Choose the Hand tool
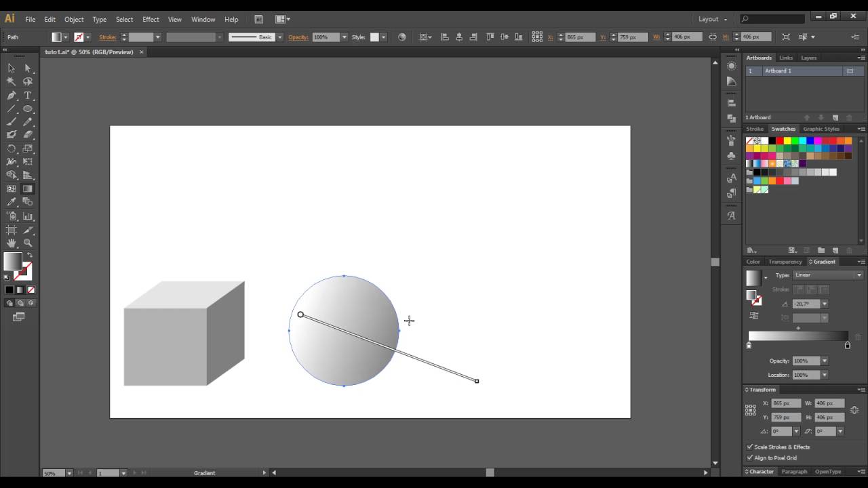The height and width of the screenshot is (488, 868). coord(12,243)
